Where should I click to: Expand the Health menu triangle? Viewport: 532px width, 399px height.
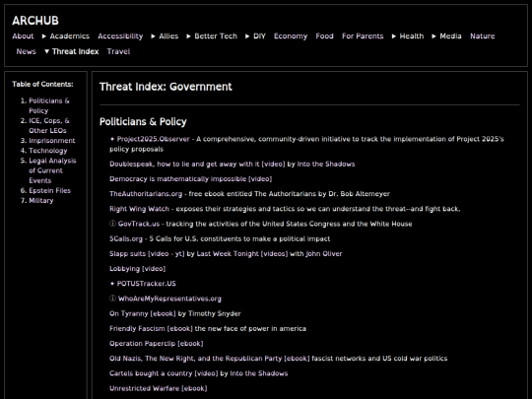394,36
